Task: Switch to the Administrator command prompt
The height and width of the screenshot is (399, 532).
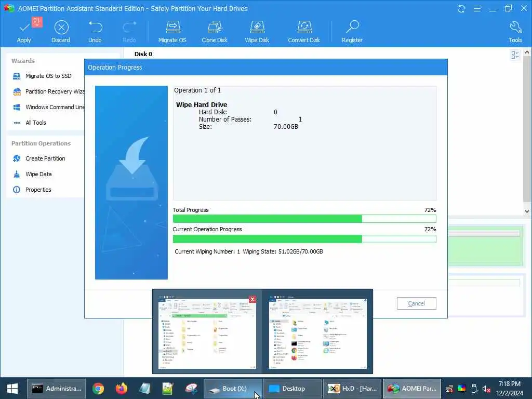Action: tap(56, 389)
